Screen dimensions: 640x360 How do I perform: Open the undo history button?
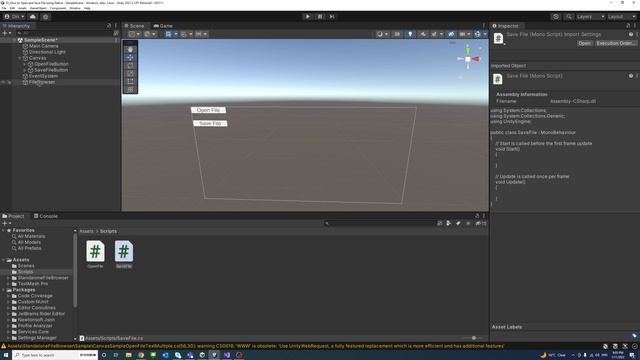pyautogui.click(x=556, y=17)
